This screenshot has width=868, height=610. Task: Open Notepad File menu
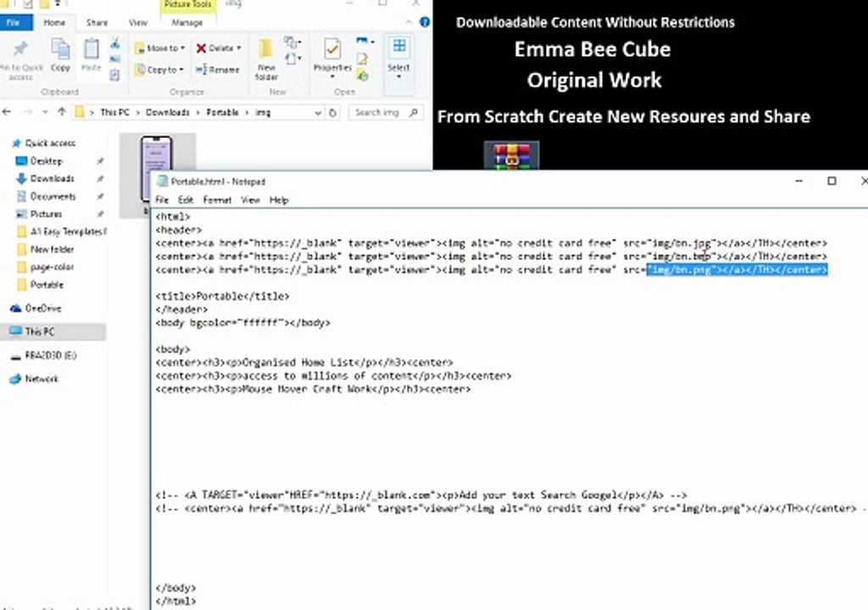[x=162, y=201]
